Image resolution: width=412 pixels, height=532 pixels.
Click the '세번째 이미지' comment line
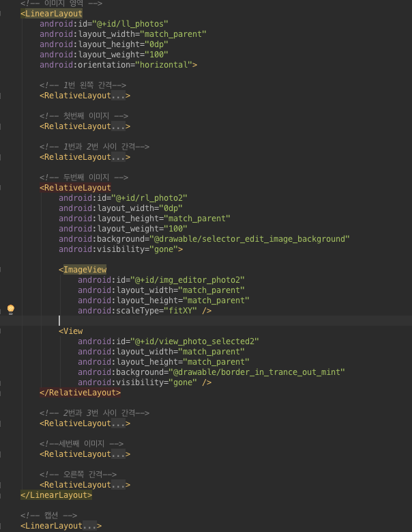(81, 444)
